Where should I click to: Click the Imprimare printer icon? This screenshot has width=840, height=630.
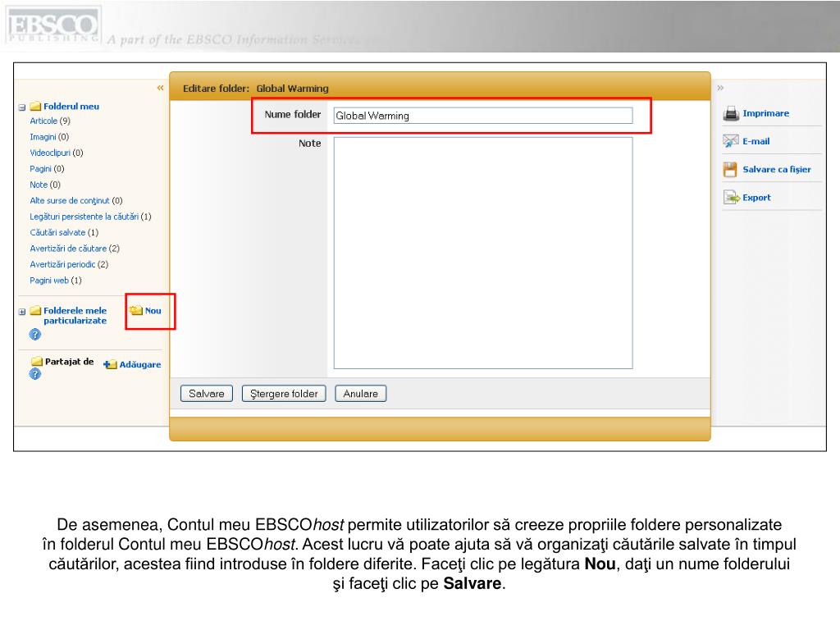pos(731,113)
